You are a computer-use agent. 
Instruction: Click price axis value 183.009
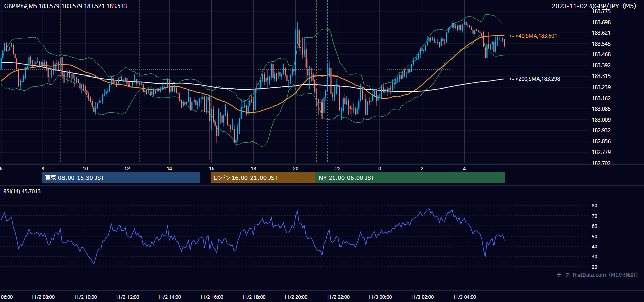[601, 120]
